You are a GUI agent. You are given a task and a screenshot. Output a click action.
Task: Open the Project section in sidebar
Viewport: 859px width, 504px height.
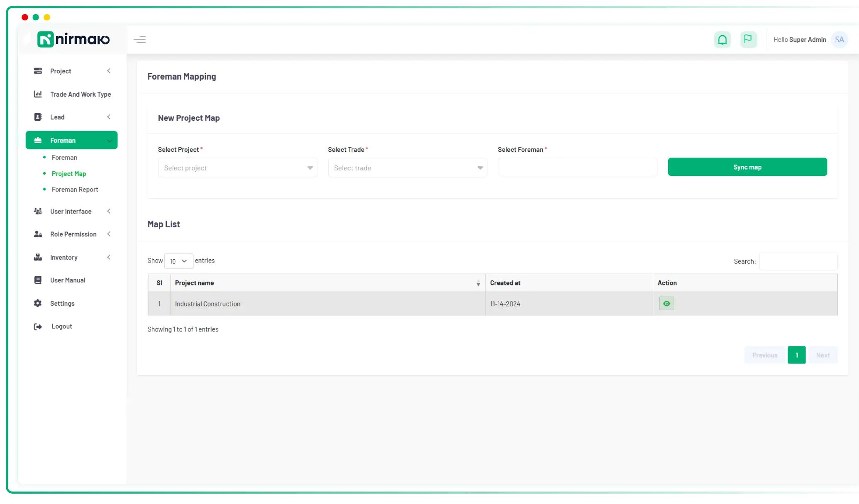coord(61,71)
